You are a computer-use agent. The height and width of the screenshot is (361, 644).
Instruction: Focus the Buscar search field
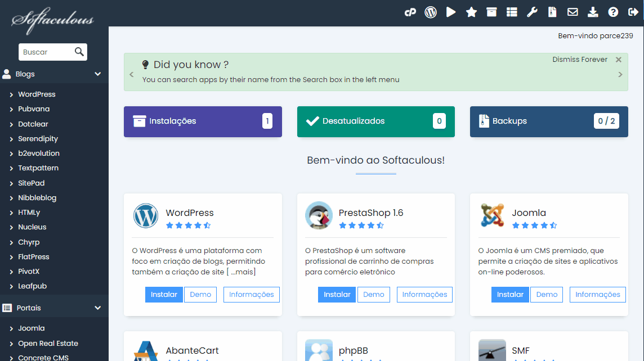pyautogui.click(x=46, y=52)
